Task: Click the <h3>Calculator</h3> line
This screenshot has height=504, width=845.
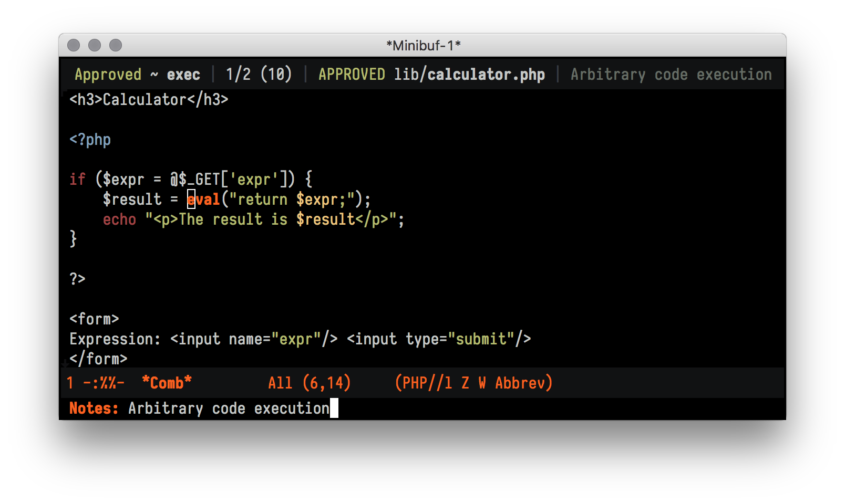Action: tap(149, 99)
